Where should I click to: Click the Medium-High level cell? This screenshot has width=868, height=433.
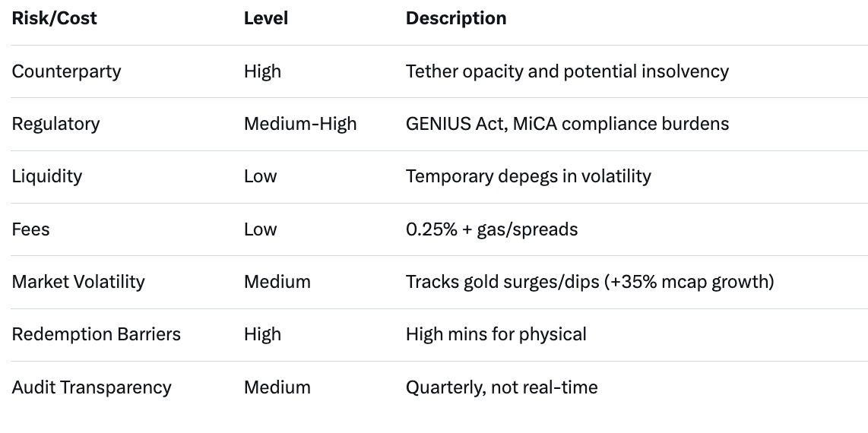coord(300,124)
